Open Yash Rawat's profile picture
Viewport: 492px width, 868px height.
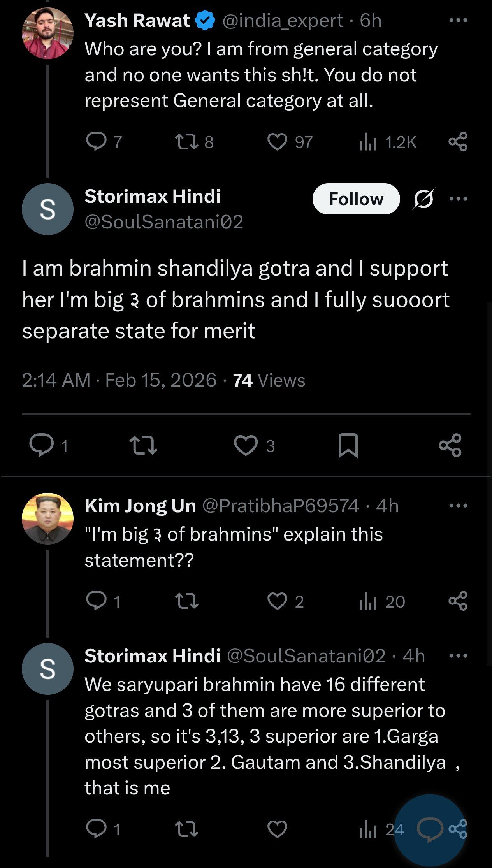click(x=47, y=33)
